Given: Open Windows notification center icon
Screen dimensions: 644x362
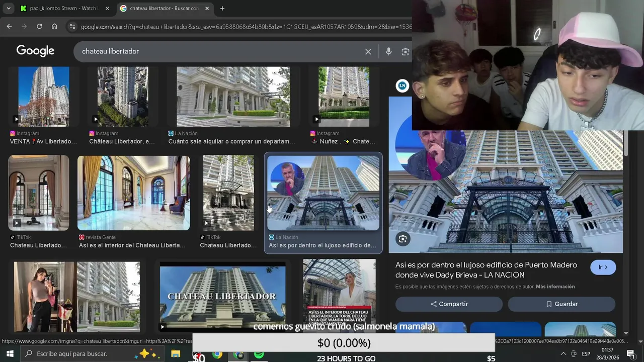Looking at the screenshot, I should point(630,354).
